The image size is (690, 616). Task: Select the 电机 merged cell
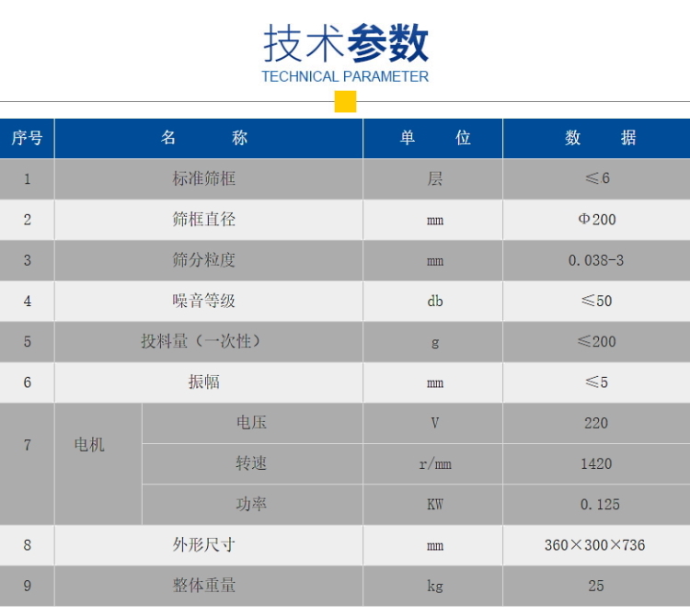click(89, 445)
